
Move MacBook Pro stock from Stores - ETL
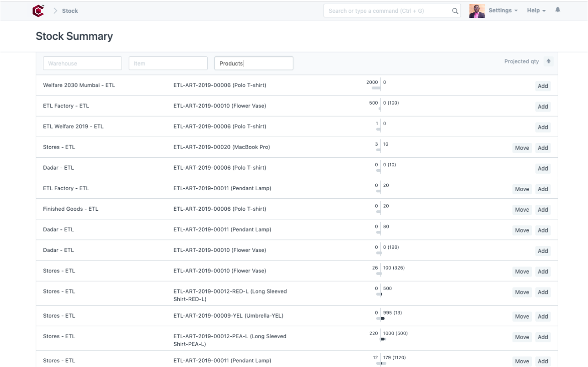522,148
